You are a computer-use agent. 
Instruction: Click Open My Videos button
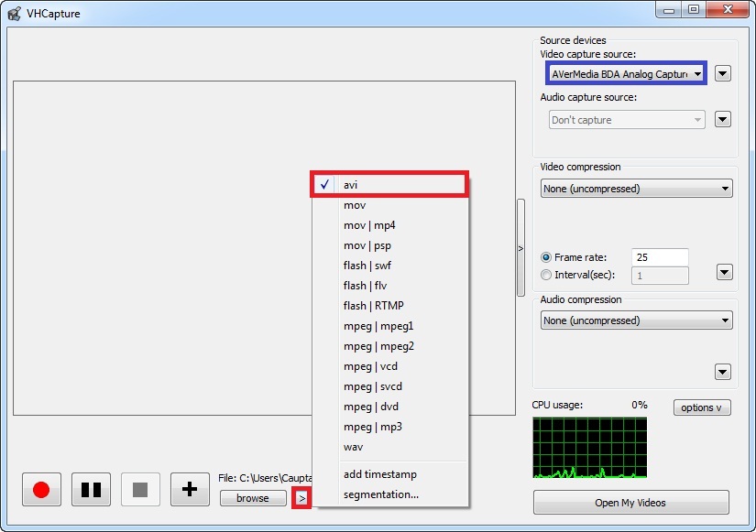630,503
